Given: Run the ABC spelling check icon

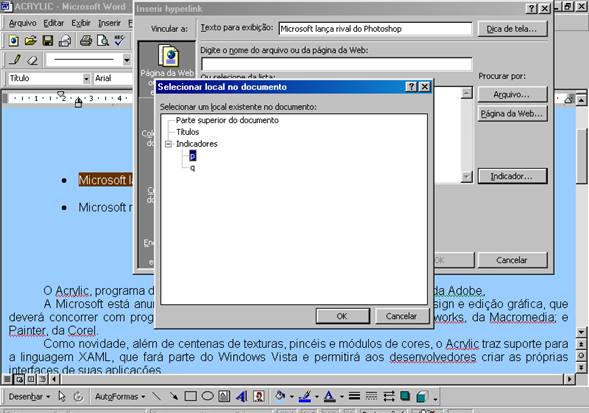Looking at the screenshot, I should click(120, 41).
